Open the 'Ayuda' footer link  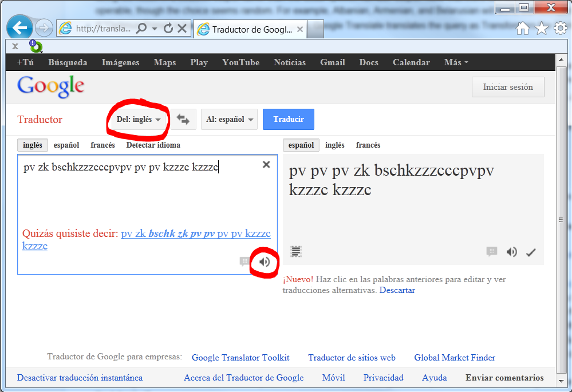[x=435, y=378]
